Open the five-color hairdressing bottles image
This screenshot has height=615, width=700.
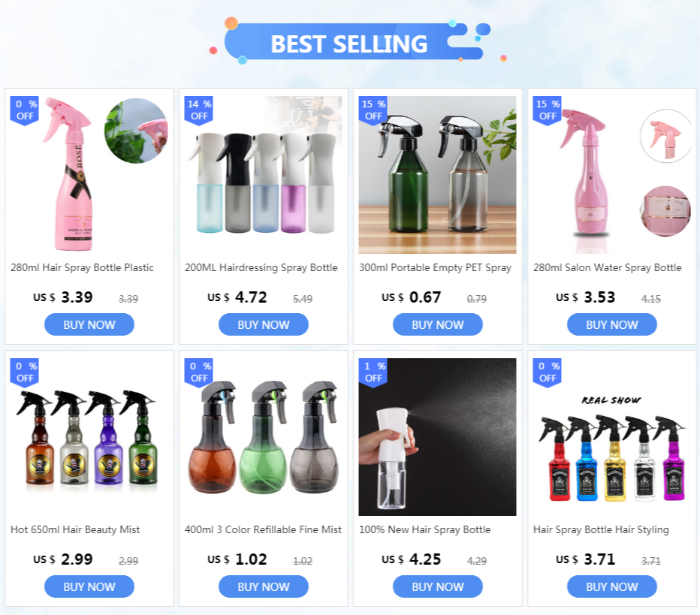264,175
